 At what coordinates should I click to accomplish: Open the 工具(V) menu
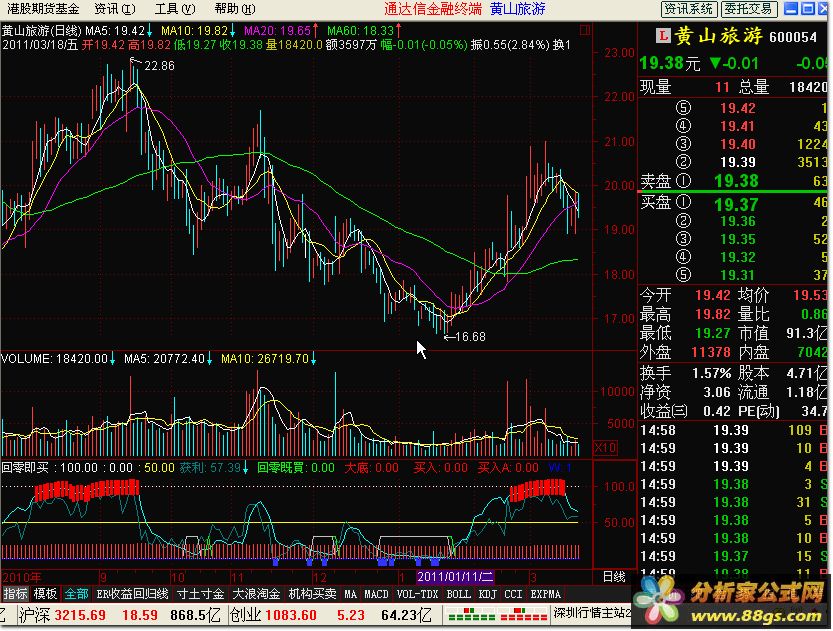tap(175, 8)
